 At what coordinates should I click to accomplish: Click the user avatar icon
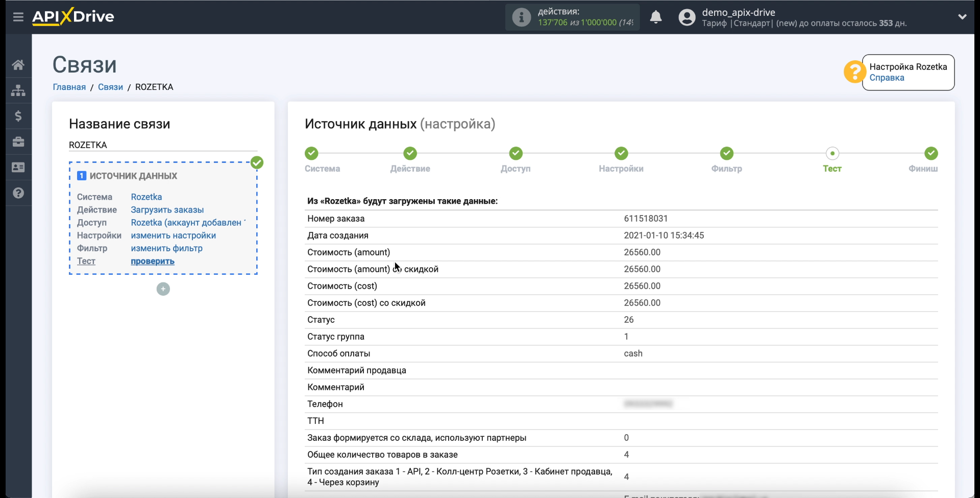(687, 17)
